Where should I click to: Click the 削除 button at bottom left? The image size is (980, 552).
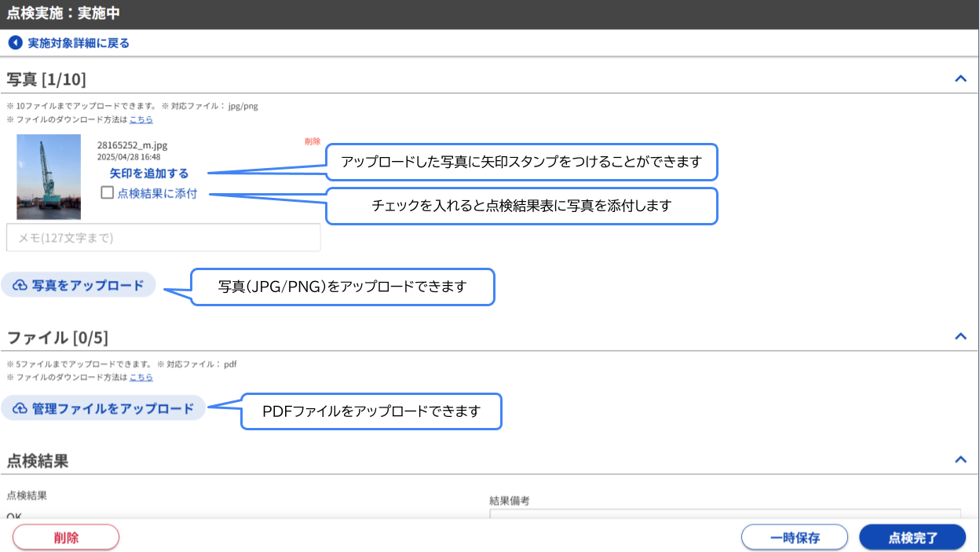(66, 537)
